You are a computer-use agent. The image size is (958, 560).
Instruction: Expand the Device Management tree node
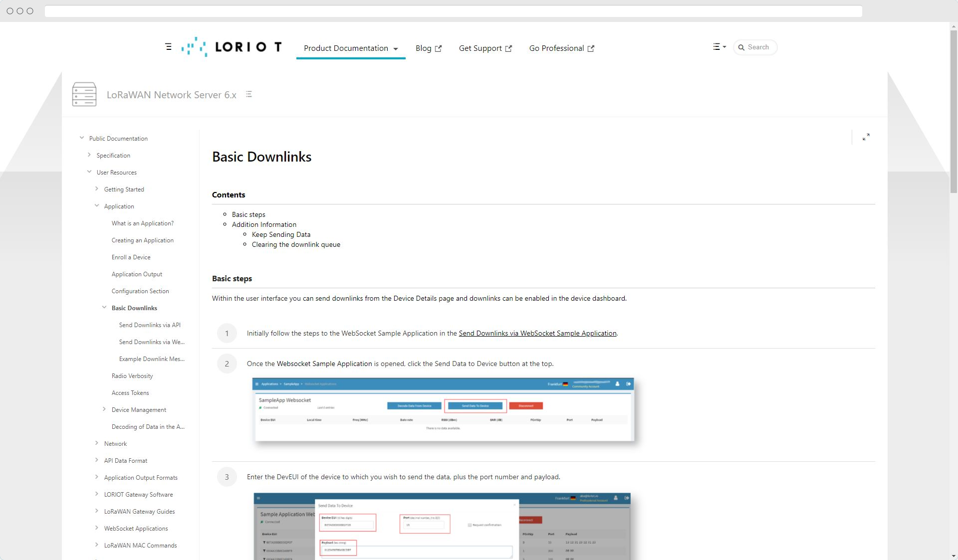tap(104, 409)
